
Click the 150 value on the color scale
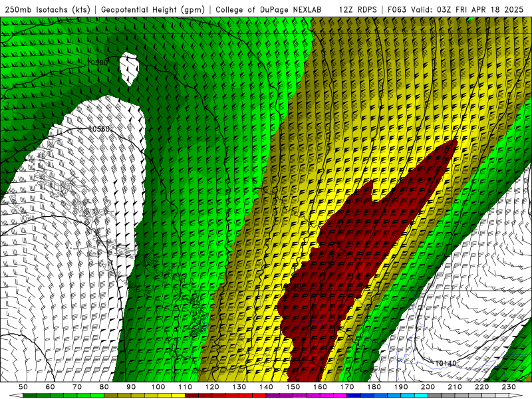pos(293,387)
